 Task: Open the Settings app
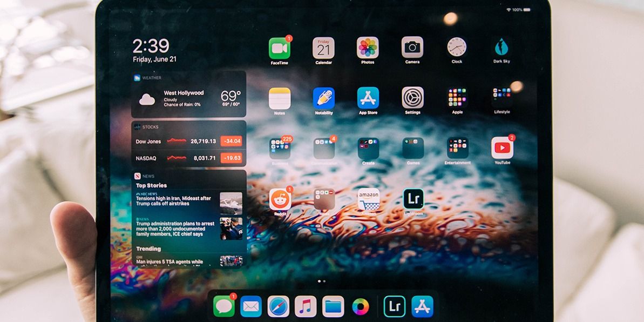(412, 98)
